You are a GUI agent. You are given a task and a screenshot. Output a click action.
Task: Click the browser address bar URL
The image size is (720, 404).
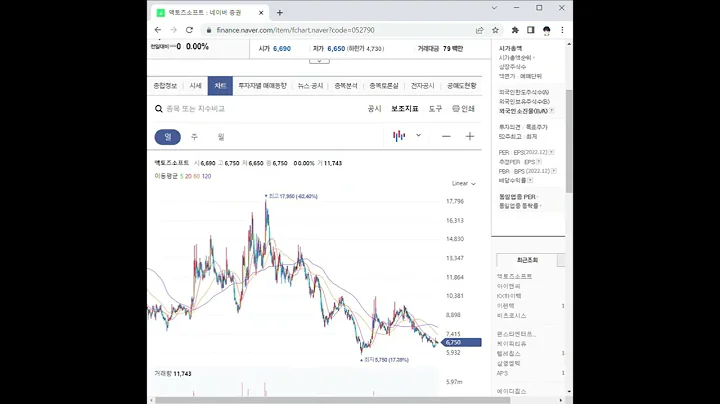coord(295,30)
